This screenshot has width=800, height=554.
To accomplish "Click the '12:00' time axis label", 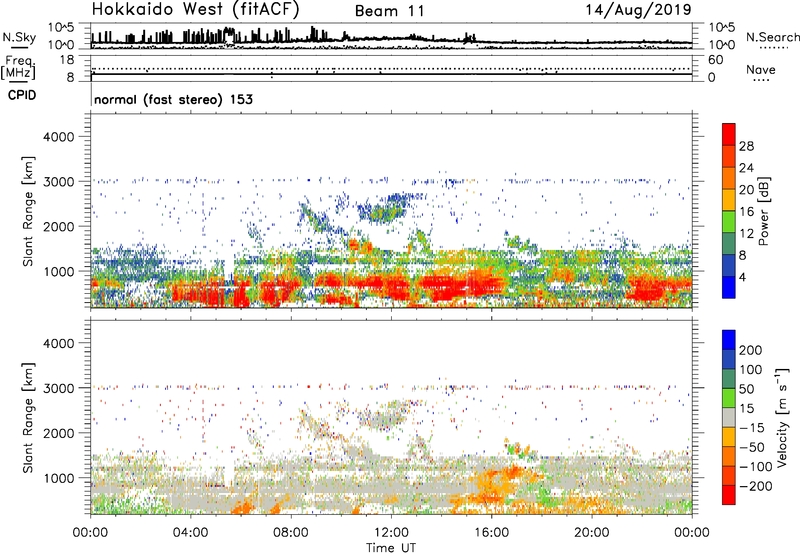I will [x=391, y=533].
